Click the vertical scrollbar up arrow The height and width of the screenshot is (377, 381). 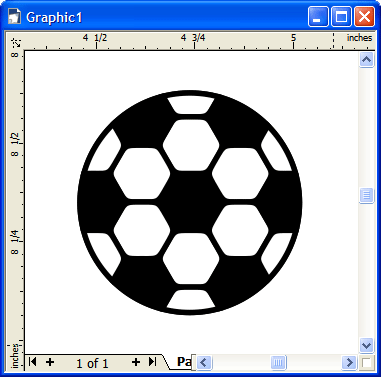pyautogui.click(x=366, y=60)
